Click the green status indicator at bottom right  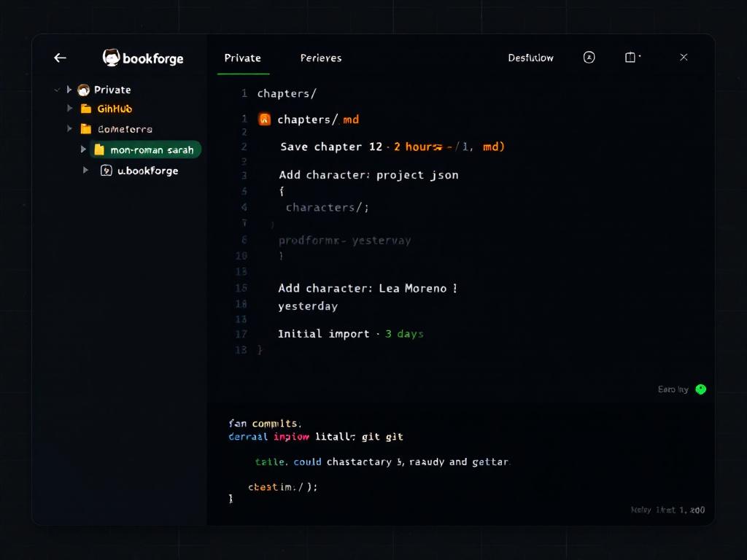point(701,389)
